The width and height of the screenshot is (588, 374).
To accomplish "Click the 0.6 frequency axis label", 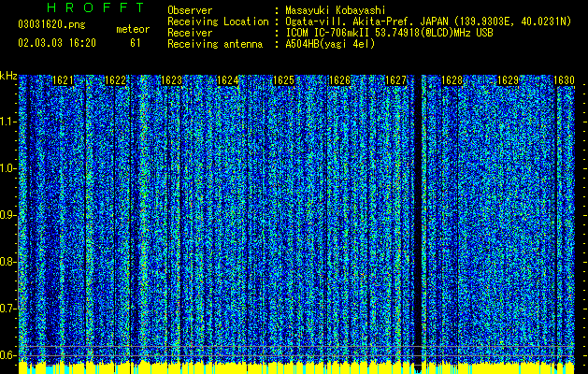I will tap(8, 355).
